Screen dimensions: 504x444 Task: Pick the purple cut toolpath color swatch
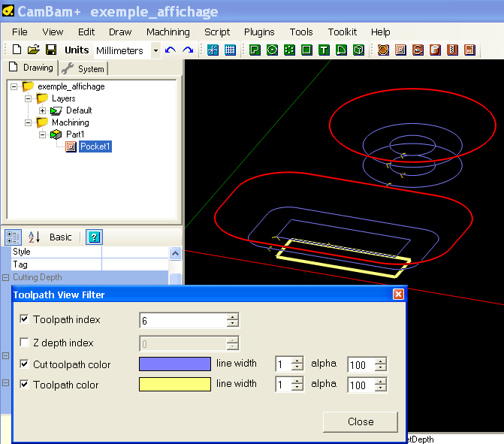pyautogui.click(x=175, y=364)
